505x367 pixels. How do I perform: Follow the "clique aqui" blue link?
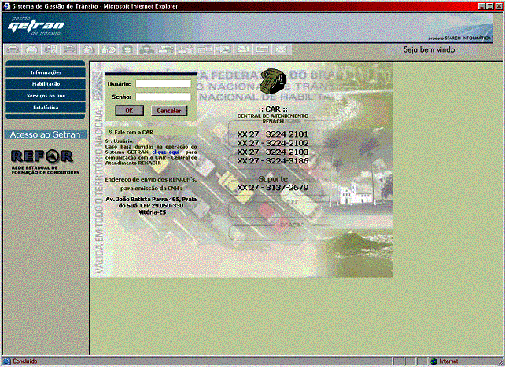tap(166, 152)
